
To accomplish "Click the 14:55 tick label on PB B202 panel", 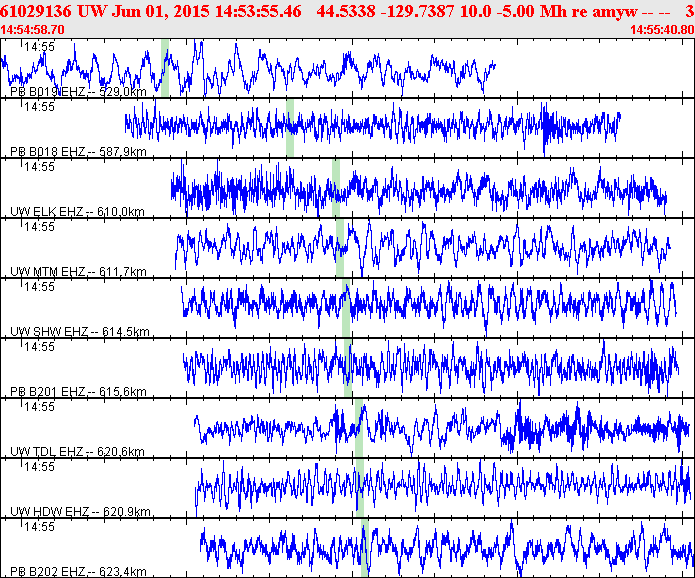I will [39, 527].
